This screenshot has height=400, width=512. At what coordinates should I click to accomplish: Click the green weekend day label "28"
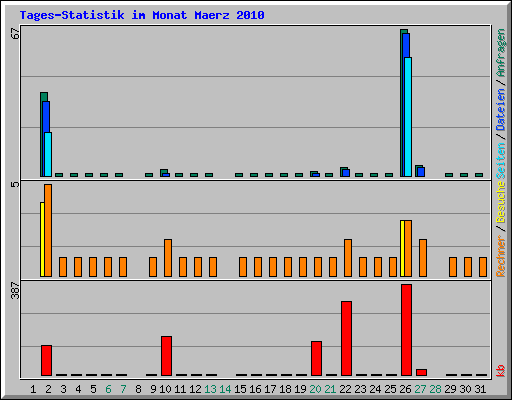pos(435,389)
